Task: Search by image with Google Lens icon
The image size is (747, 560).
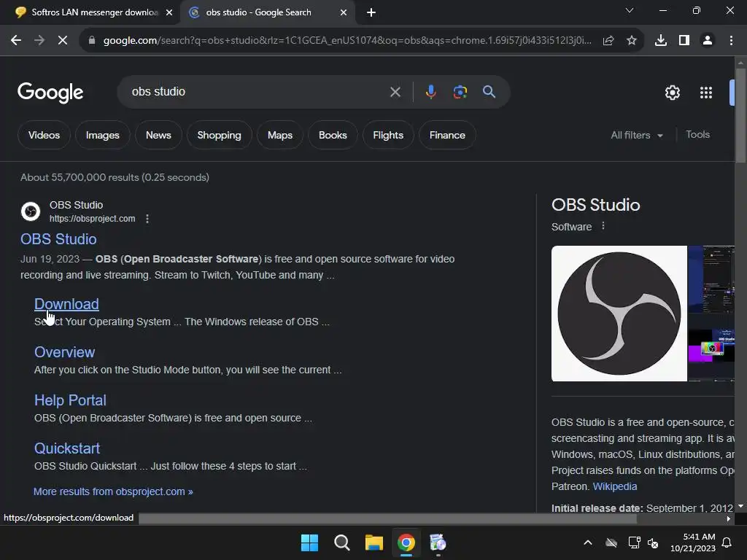Action: (x=460, y=92)
